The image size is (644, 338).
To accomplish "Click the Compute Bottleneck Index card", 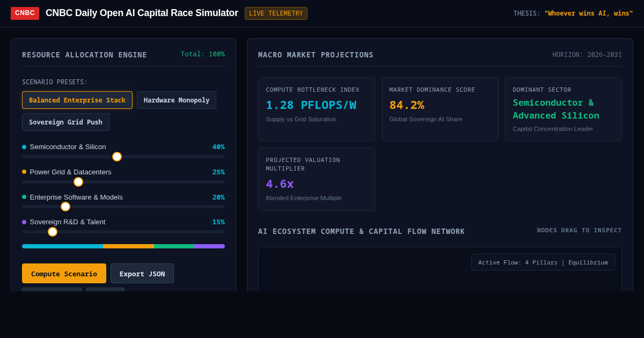I will tap(317, 109).
